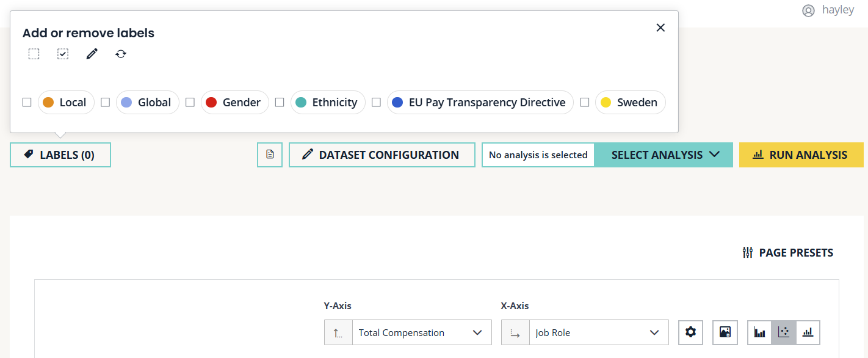Viewport: 868px width, 358px height.
Task: Click the select all labels icon
Action: [x=63, y=54]
